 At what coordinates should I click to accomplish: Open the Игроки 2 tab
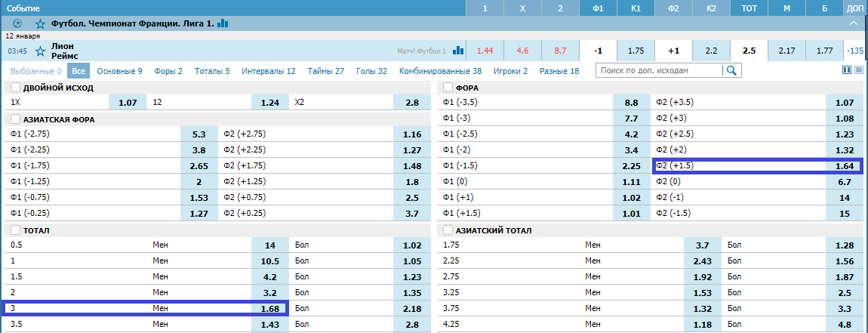pos(510,71)
